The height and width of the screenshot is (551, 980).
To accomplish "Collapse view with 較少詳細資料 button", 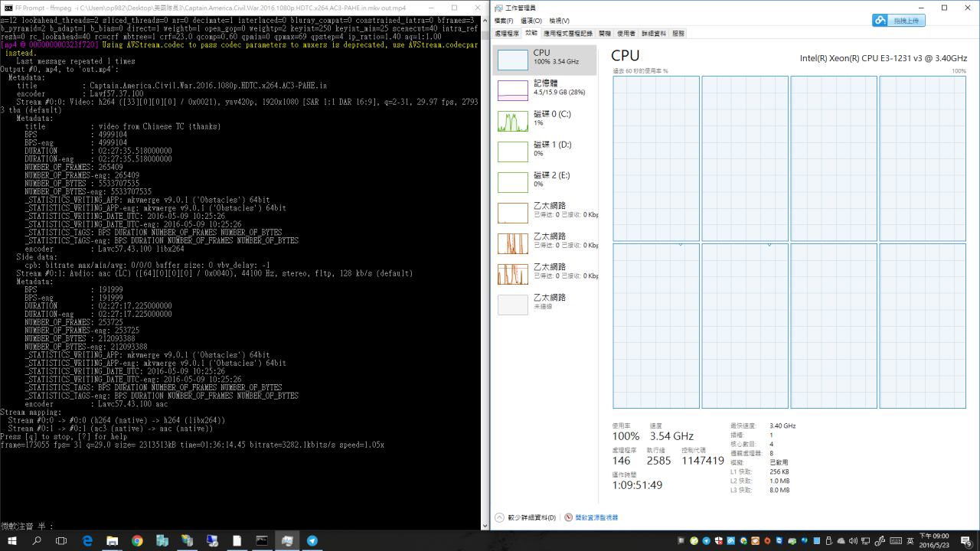I will 526,517.
